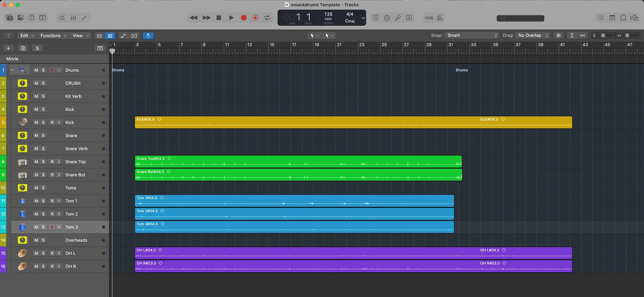Screen dimensions: 644x297
Task: Show the Inspector panel
Action: [20, 18]
